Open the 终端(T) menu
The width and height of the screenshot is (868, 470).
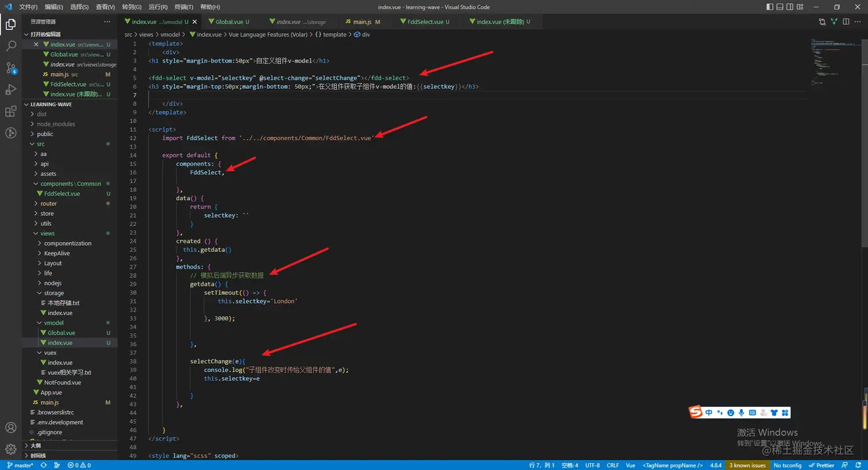(x=184, y=7)
